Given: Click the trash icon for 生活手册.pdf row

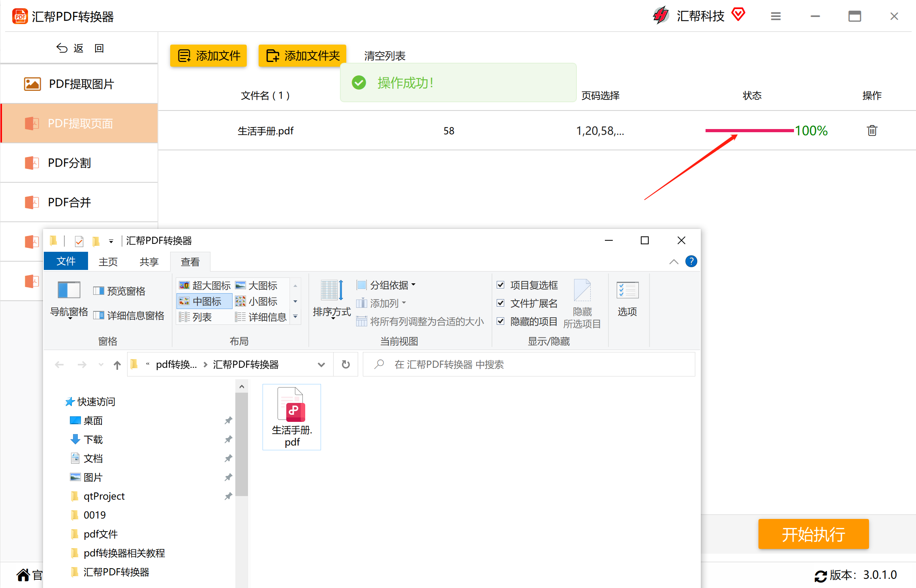Looking at the screenshot, I should click(872, 131).
